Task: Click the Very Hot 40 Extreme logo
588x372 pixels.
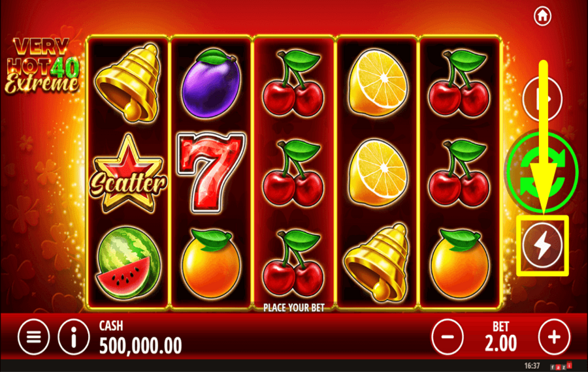Action: [42, 65]
